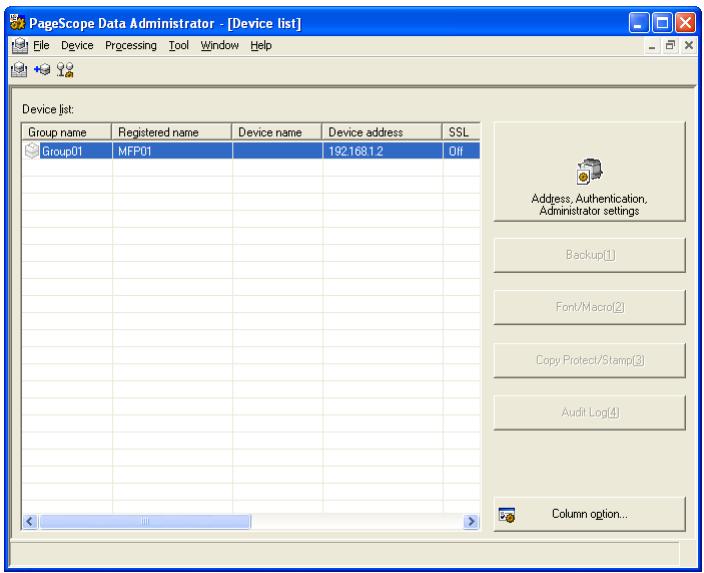Viewport: 704px width, 573px height.
Task: Click the device list toolbar icon
Action: point(19,70)
